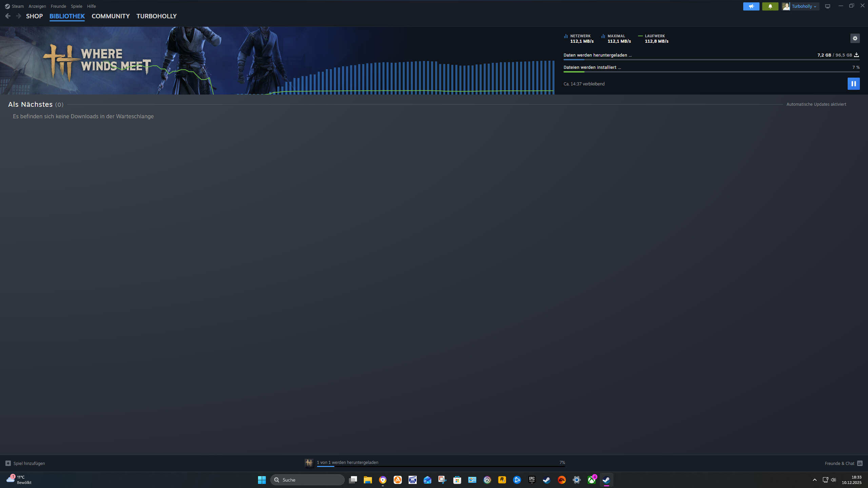This screenshot has height=488, width=868.
Task: Open the Windows search field
Action: pos(307,480)
